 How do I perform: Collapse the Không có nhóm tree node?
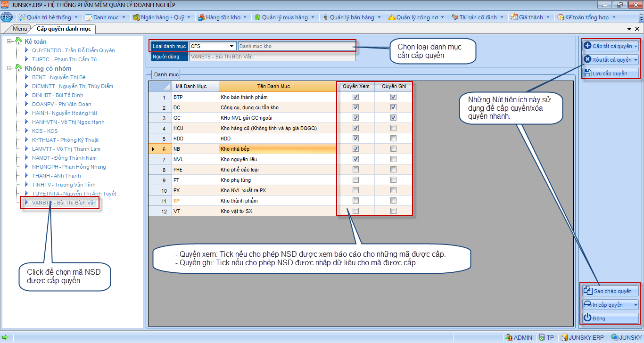coord(10,68)
